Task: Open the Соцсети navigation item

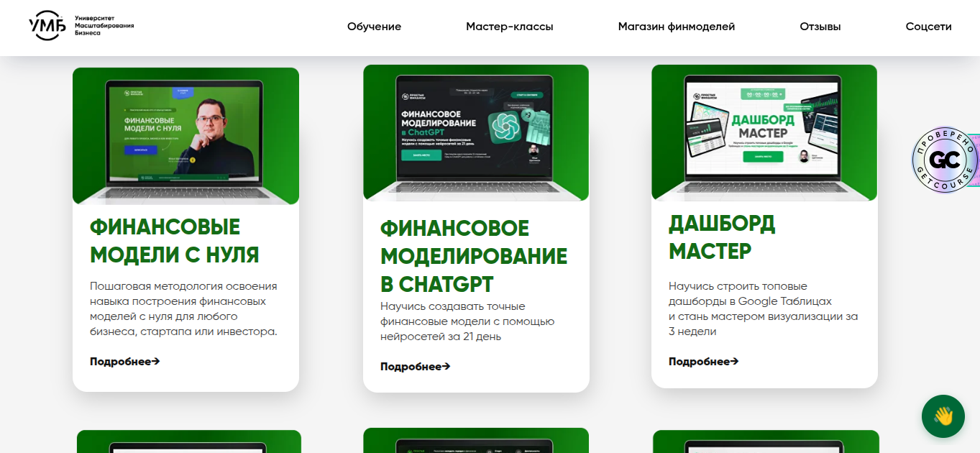Action: 928,27
